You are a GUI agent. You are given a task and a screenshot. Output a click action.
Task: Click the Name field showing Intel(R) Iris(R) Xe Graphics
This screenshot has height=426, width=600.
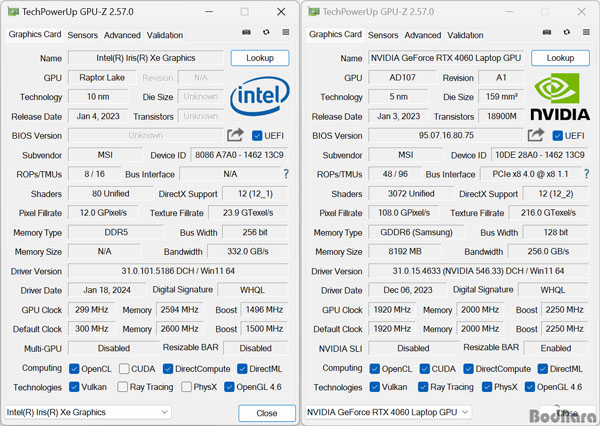[146, 58]
